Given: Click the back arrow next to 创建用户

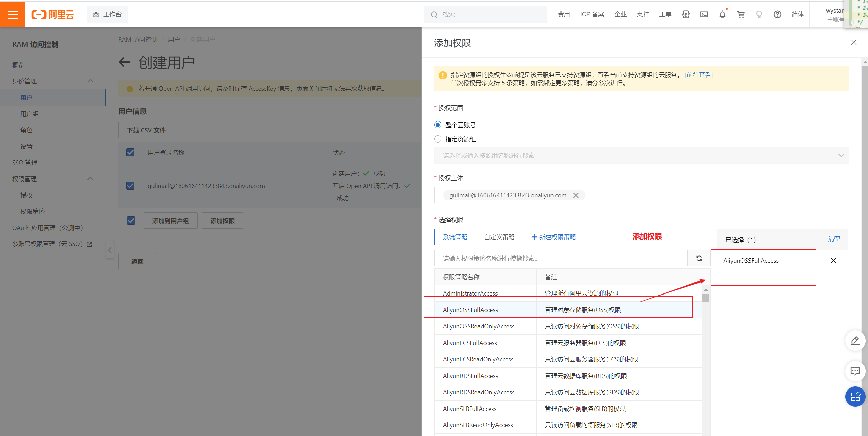Looking at the screenshot, I should [x=124, y=62].
